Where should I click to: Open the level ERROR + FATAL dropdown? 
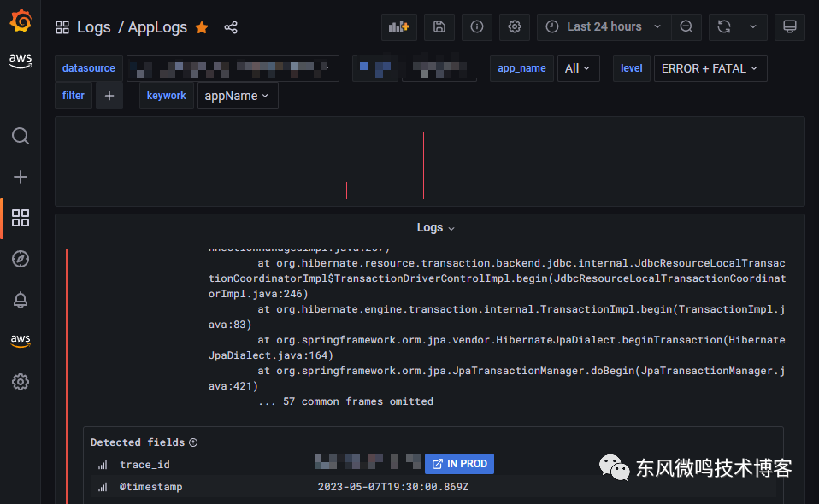pyautogui.click(x=710, y=68)
